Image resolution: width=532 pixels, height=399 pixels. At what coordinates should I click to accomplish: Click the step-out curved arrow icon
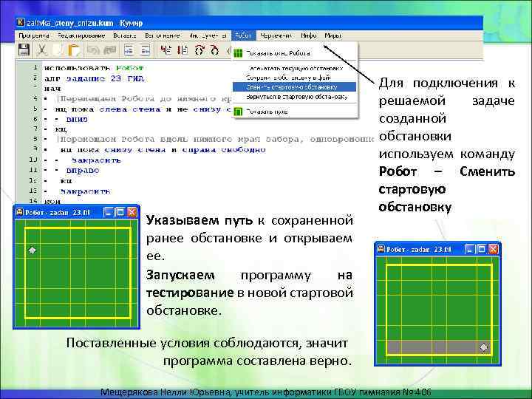coord(215,50)
